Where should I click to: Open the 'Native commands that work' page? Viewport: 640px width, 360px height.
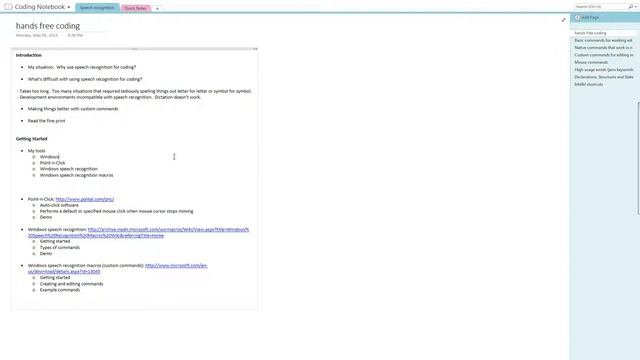[x=603, y=48]
